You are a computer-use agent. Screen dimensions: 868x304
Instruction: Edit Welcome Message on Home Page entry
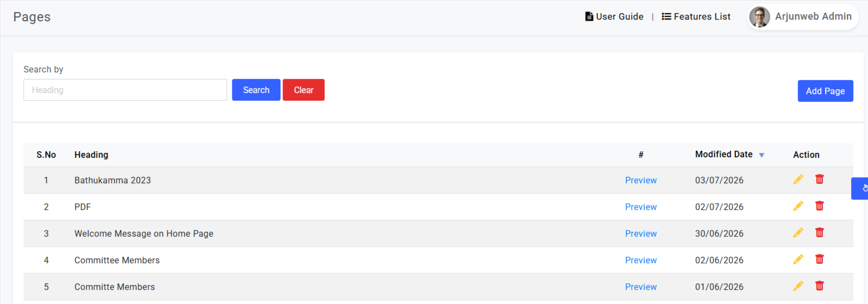pos(798,233)
